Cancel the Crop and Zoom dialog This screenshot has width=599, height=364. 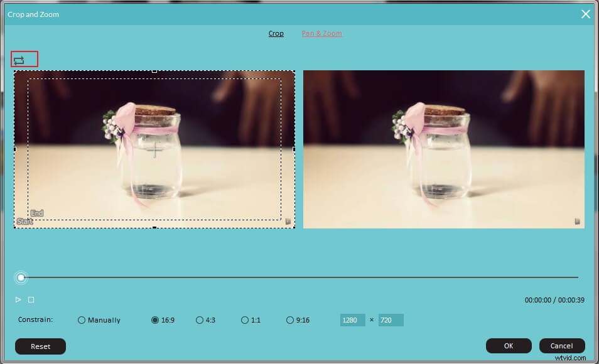coord(562,346)
